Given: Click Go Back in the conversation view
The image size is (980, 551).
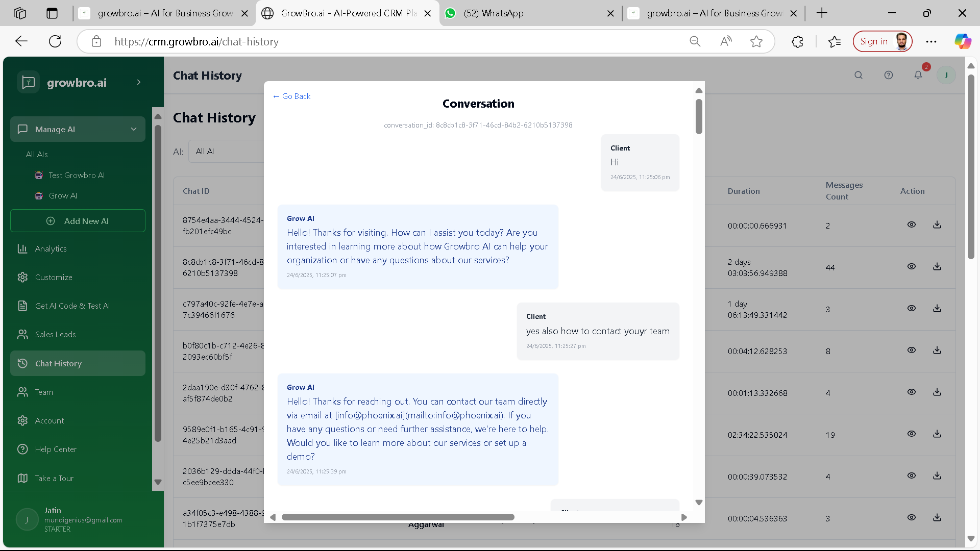Looking at the screenshot, I should tap(291, 96).
